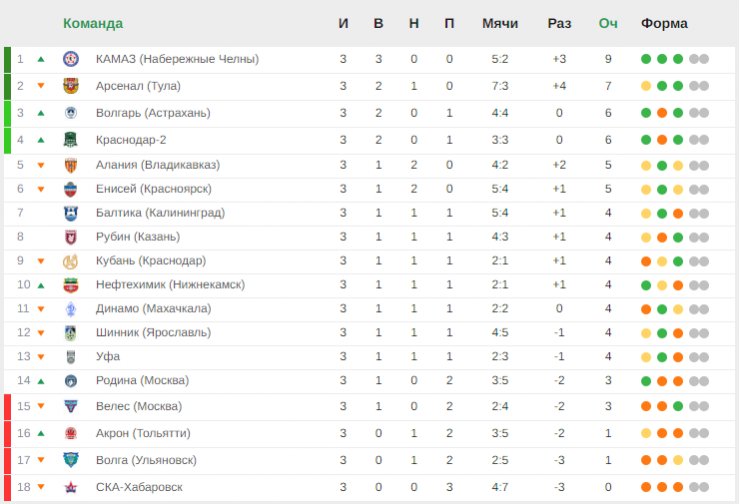
Task: Open the Родина (Москва) team link
Action: pos(142,380)
